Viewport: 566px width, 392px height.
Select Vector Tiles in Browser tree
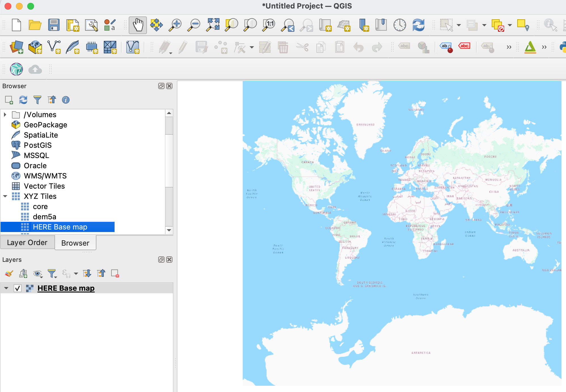(x=44, y=186)
